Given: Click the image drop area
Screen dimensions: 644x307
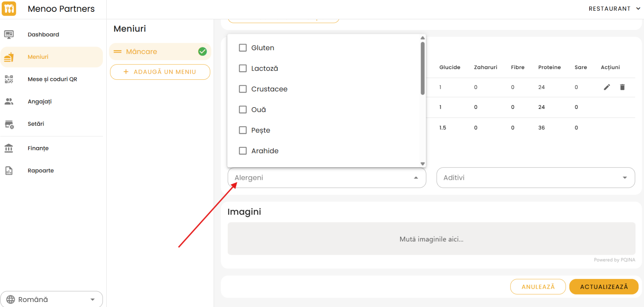Looking at the screenshot, I should tap(431, 239).
